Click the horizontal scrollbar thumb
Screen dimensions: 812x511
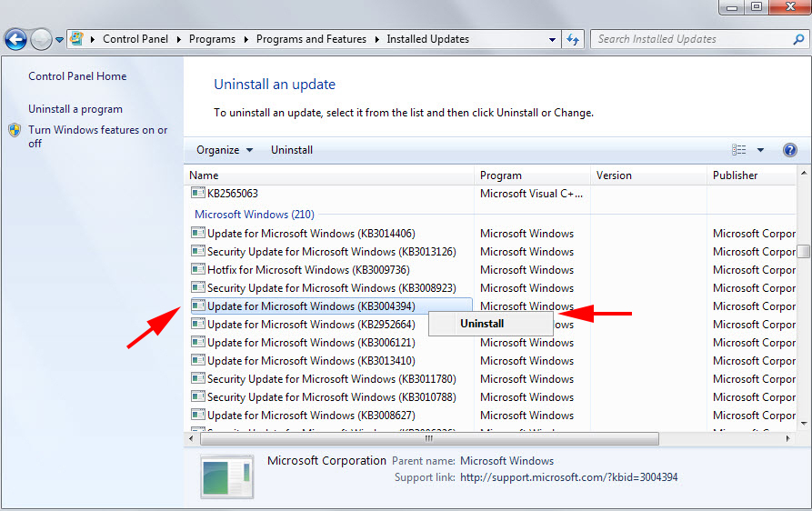click(429, 438)
